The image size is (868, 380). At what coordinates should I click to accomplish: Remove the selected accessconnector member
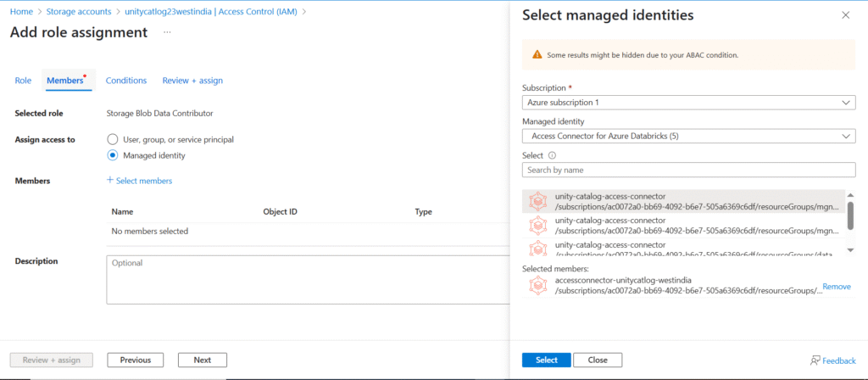tap(837, 287)
